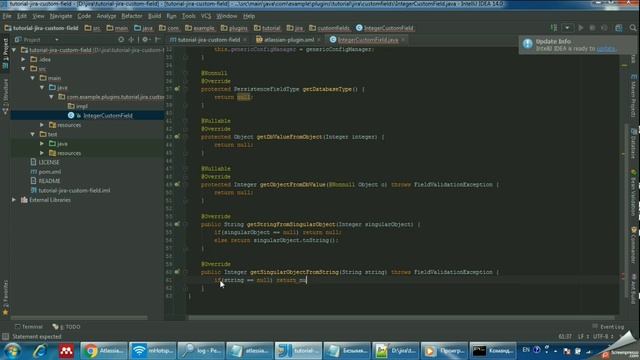Image resolution: width=640 pixels, height=360 pixels.
Task: Open Chrome Atlassian taskbar button
Action: (103, 351)
